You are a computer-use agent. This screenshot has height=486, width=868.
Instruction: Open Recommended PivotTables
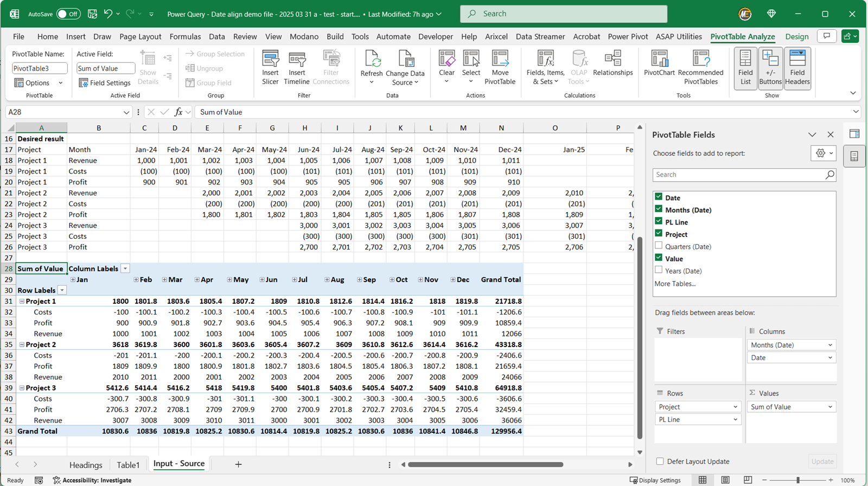(700, 67)
